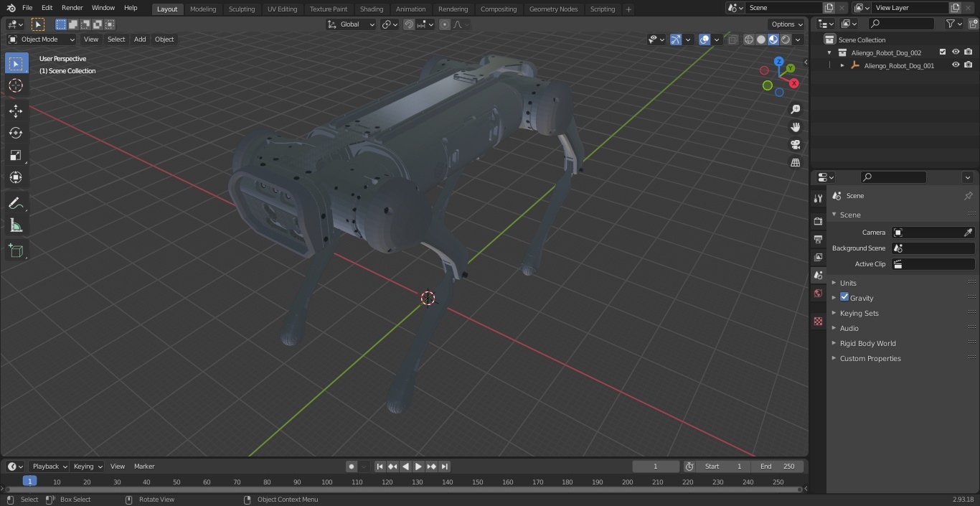Viewport: 980px width, 506px height.
Task: Activate the Move tool
Action: pos(16,111)
